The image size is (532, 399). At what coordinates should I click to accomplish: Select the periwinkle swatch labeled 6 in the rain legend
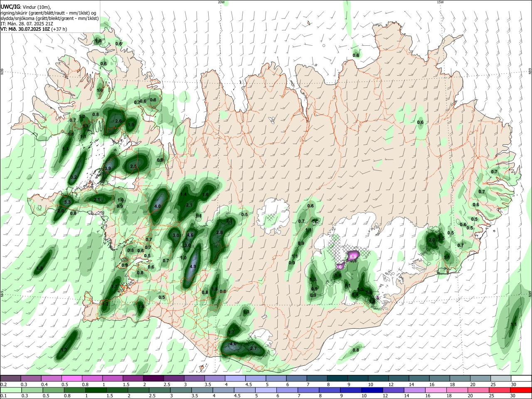(x=286, y=390)
